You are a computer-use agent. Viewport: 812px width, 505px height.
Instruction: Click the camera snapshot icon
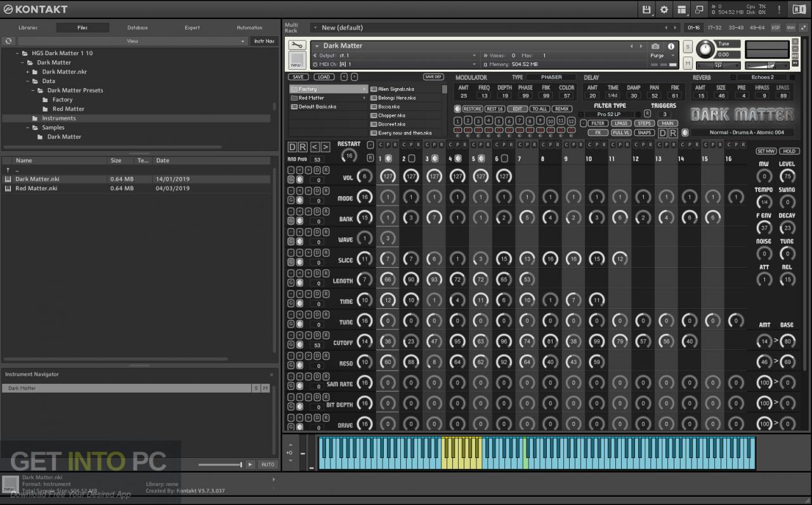click(x=655, y=46)
